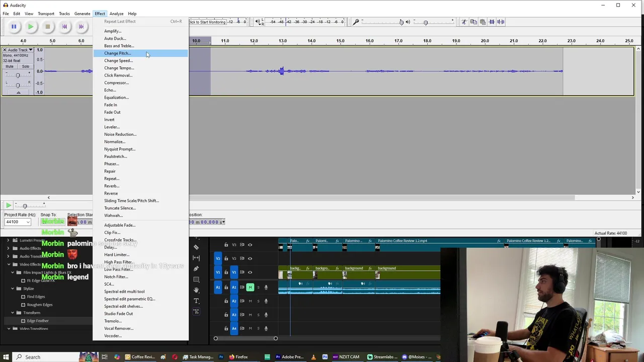Select the Edge Feather effect

pyautogui.click(x=38, y=321)
